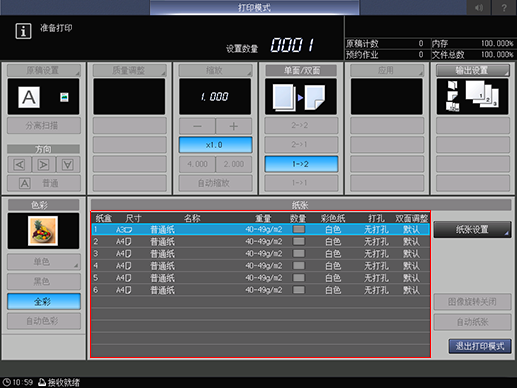Click the 单面/双面 section header
The height and width of the screenshot is (388, 517).
click(301, 70)
